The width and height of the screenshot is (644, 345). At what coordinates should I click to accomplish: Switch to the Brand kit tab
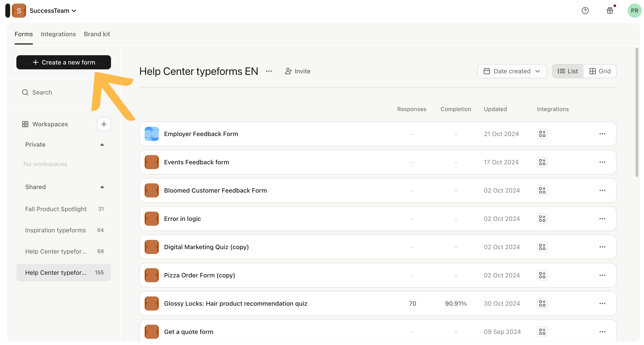click(97, 34)
